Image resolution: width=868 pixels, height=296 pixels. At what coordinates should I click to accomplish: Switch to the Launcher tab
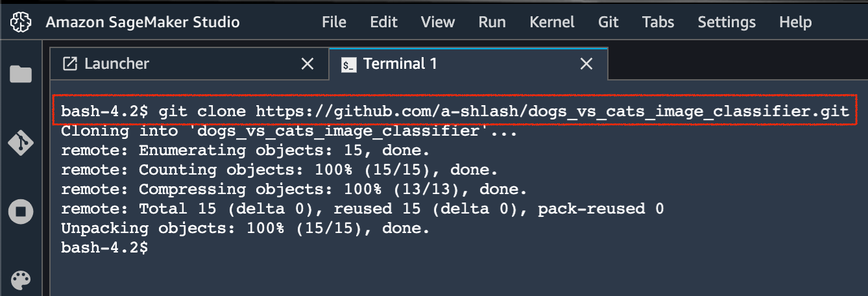(117, 64)
